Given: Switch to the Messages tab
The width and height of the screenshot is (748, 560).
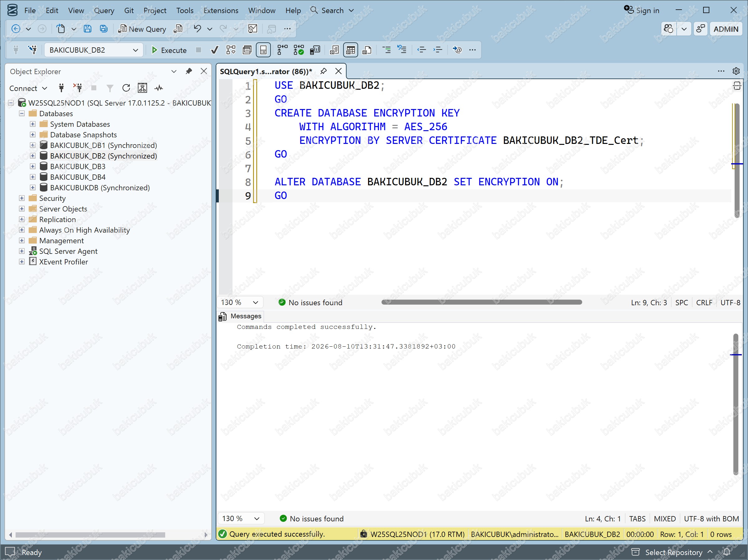Looking at the screenshot, I should (241, 316).
